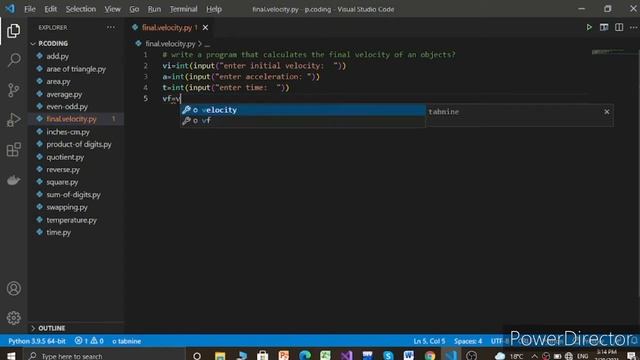
Task: Open Microsoft Word from taskbar
Action: point(409,356)
